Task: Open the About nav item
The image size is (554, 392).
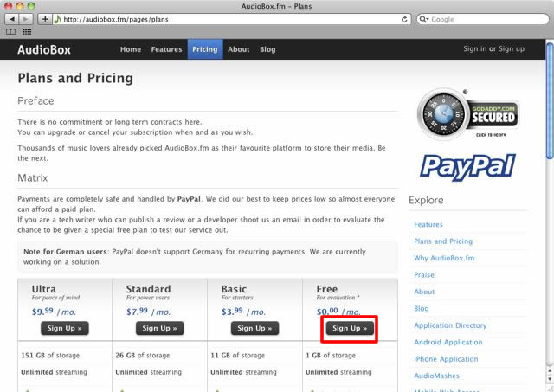Action: (239, 49)
